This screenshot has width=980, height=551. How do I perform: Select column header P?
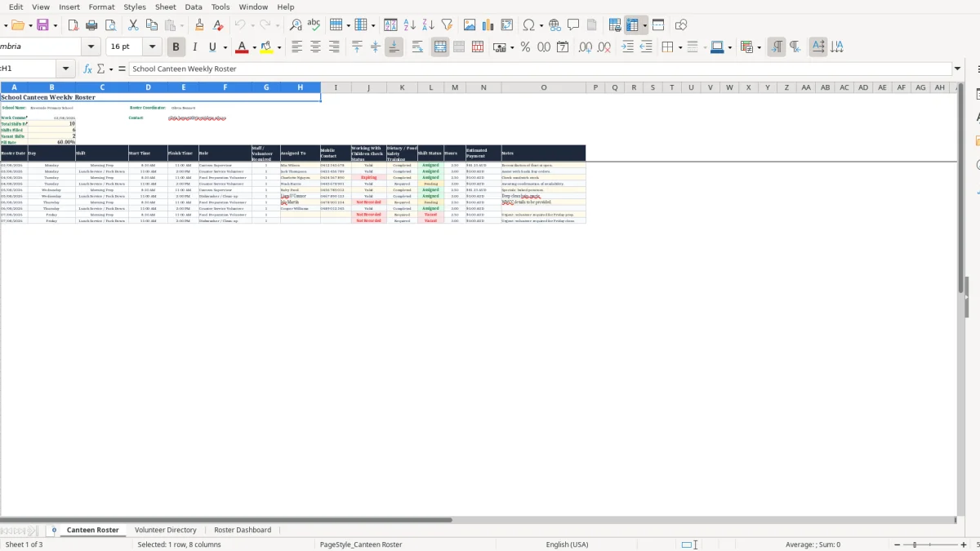[x=596, y=87]
